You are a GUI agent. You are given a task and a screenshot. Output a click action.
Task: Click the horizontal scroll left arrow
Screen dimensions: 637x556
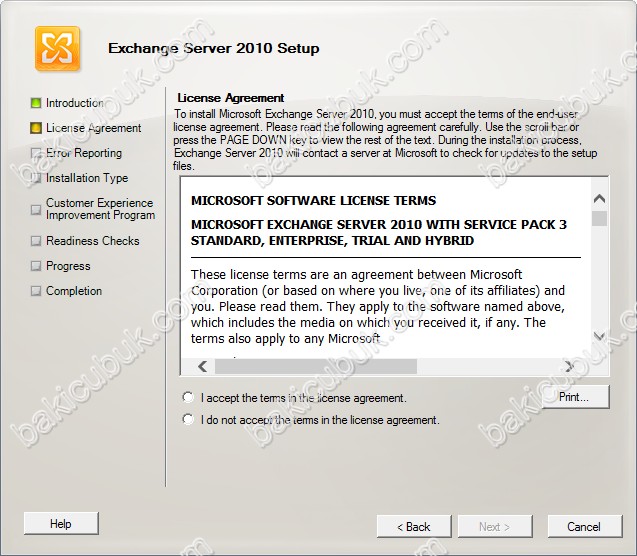click(203, 366)
